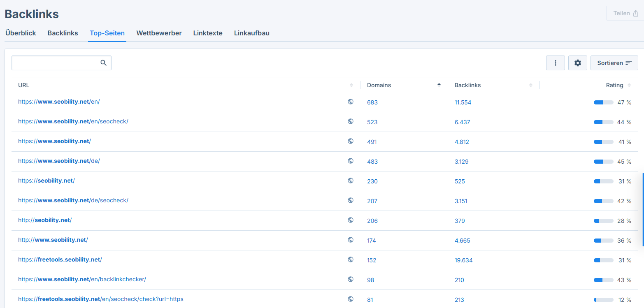Click domains count 523
Viewport: 644px width, 308px height.
click(x=372, y=122)
